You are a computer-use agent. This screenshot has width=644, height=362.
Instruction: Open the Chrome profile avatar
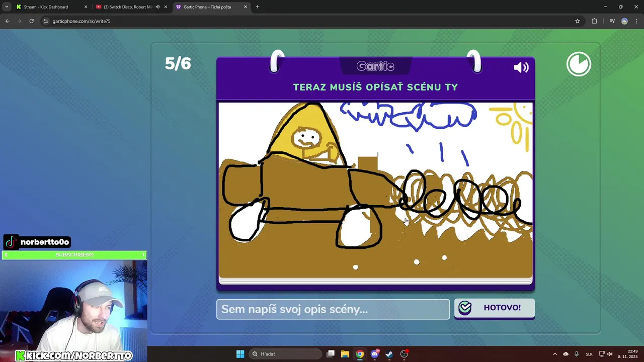point(624,21)
